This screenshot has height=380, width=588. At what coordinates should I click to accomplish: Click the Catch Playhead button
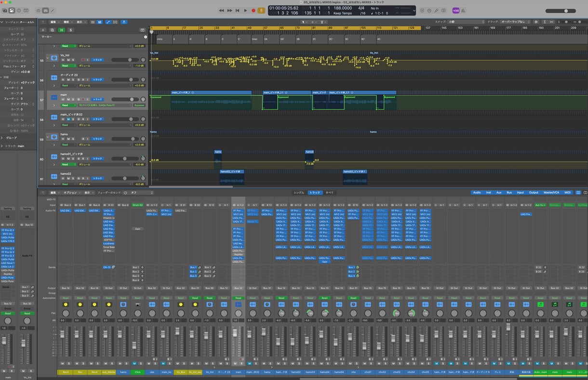click(x=124, y=22)
